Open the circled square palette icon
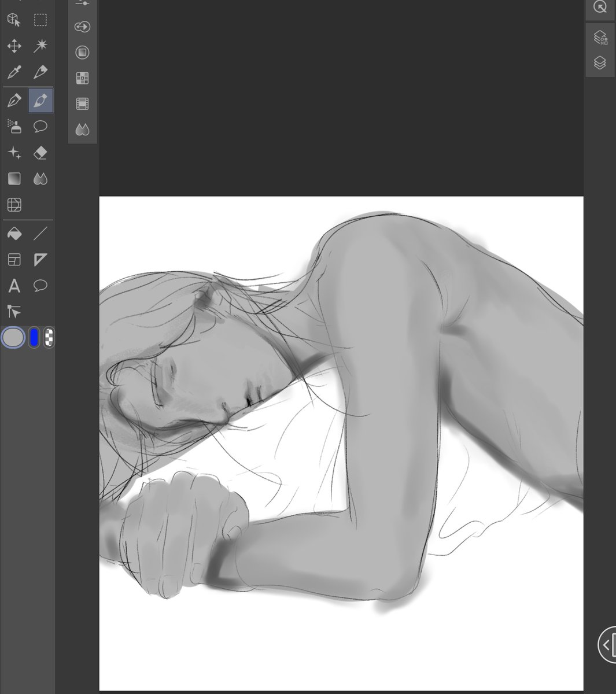Viewport: 616px width, 694px height. [83, 53]
